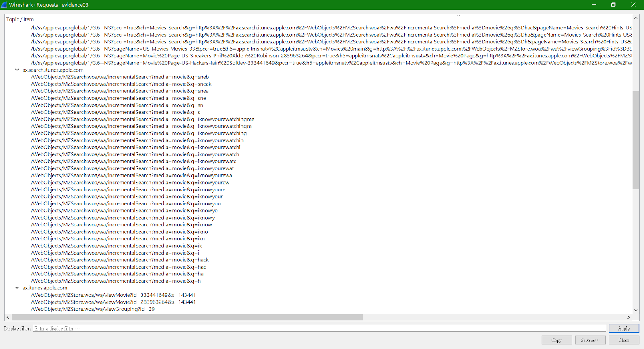Select applesuperglobal row with q%3Dh&pageName
Image resolution: width=644 pixels, height=349 pixels.
coord(332,42)
